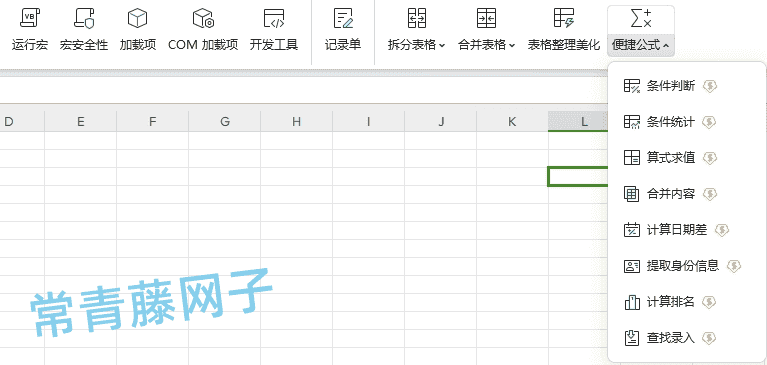
Task: Click the premium badge beside 提取身份信息
Action: 734,266
